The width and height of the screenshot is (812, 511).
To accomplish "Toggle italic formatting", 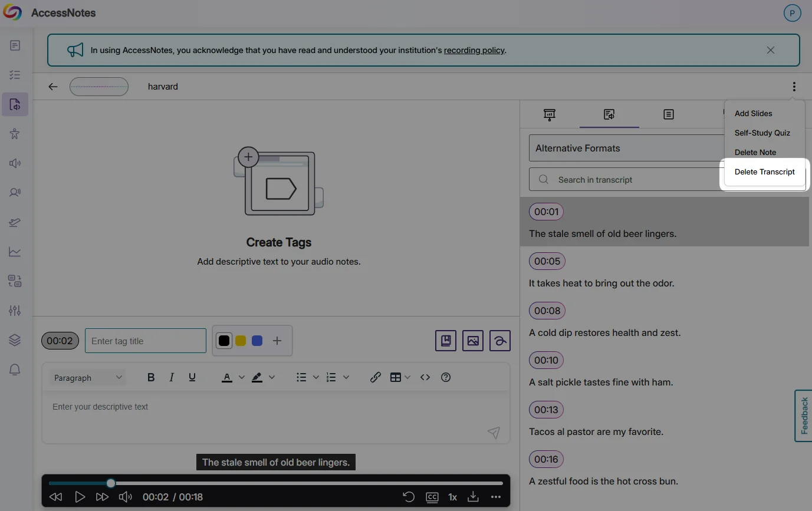I will pyautogui.click(x=172, y=377).
